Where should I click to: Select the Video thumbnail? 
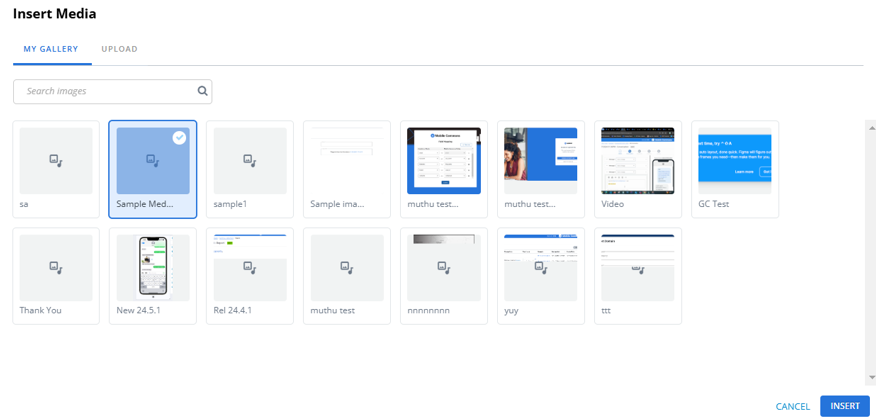pyautogui.click(x=638, y=160)
